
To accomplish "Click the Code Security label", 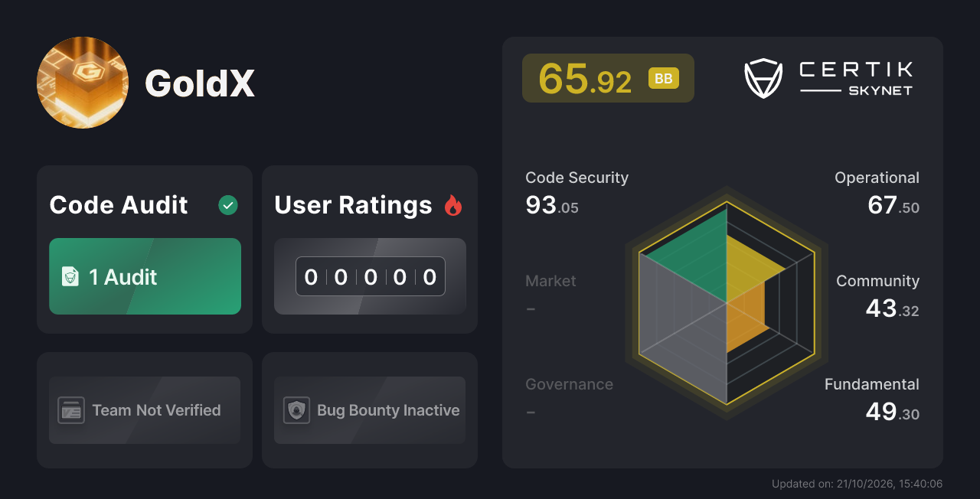I will (x=577, y=178).
